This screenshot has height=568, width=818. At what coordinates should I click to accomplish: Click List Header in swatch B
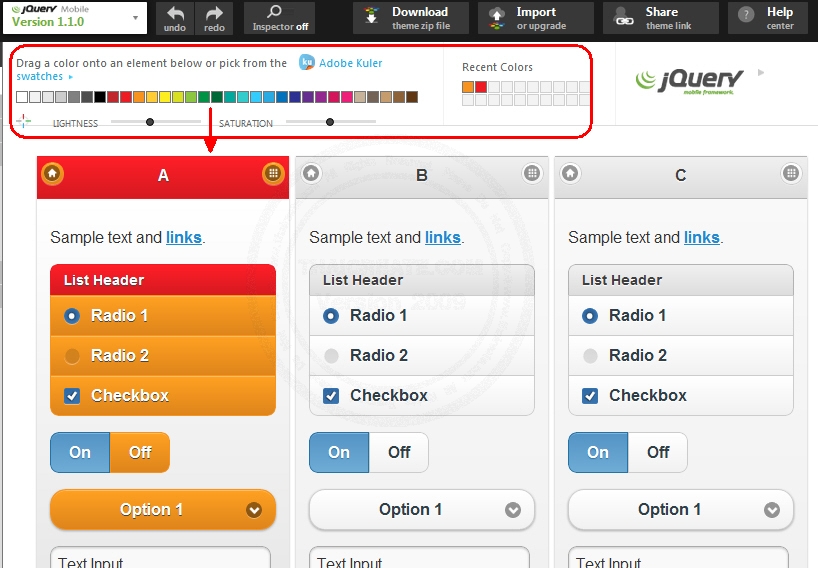pos(422,280)
